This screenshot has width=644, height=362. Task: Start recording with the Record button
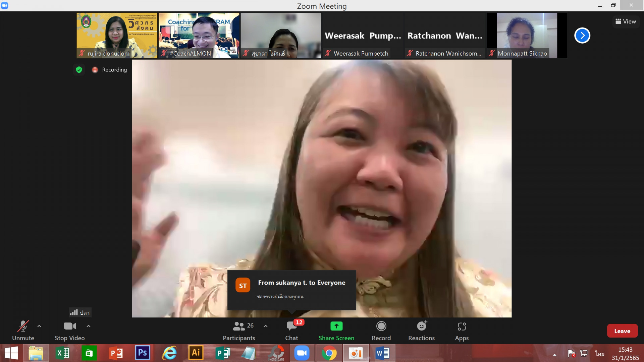coord(381,330)
